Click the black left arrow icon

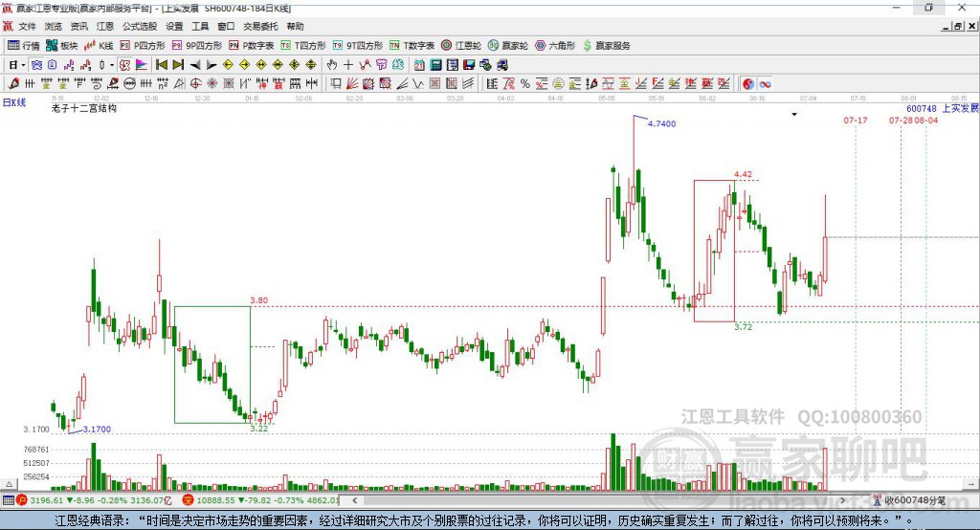click(x=195, y=65)
